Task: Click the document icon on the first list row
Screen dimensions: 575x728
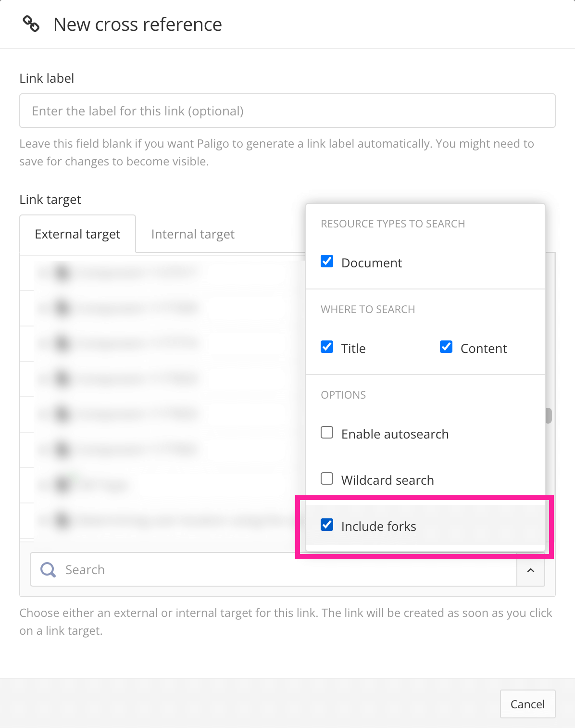Action: [x=62, y=272]
